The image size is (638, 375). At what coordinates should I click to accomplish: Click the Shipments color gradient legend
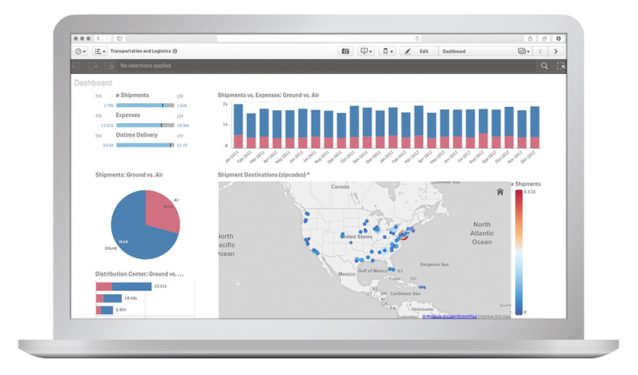(x=519, y=252)
